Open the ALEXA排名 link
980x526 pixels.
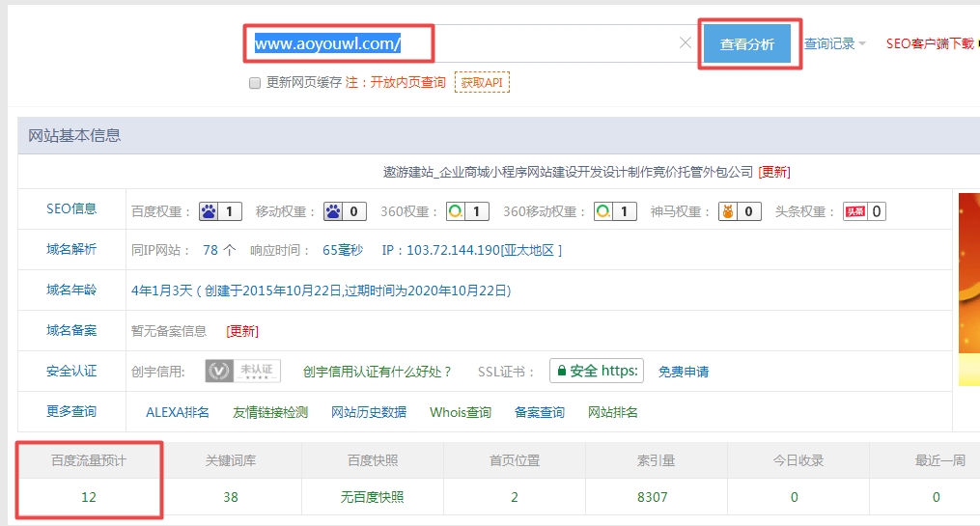178,412
